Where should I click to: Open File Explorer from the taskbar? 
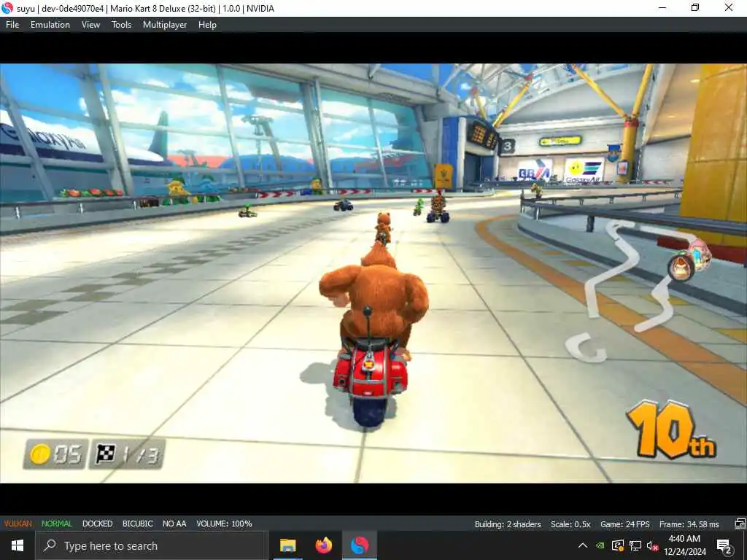(287, 545)
